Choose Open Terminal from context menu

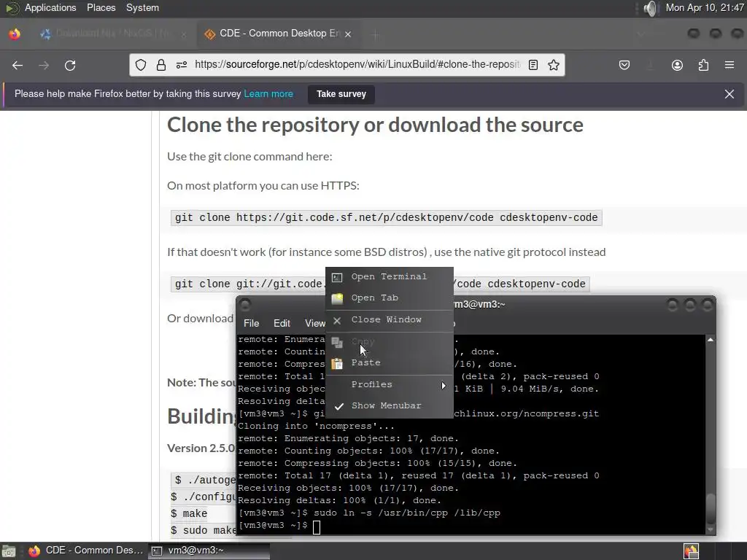pos(390,276)
